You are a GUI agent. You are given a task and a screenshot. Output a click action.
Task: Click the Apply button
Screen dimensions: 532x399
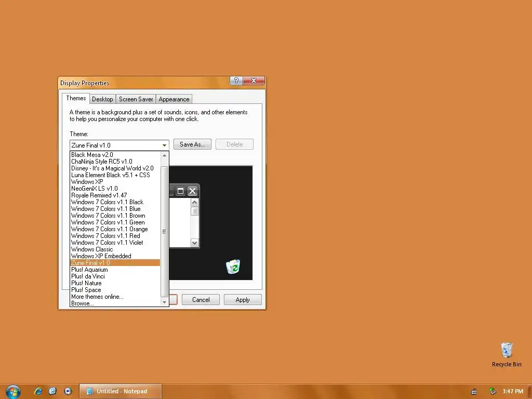pyautogui.click(x=243, y=300)
